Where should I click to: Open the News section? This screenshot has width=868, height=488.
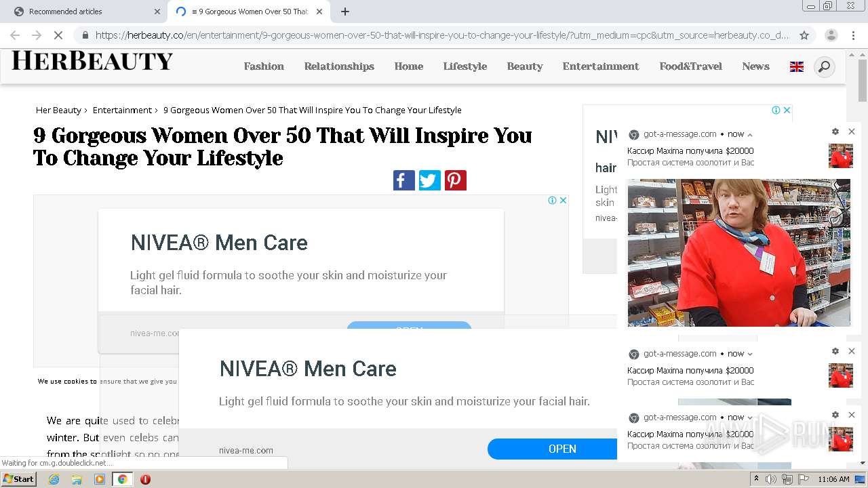(x=755, y=66)
